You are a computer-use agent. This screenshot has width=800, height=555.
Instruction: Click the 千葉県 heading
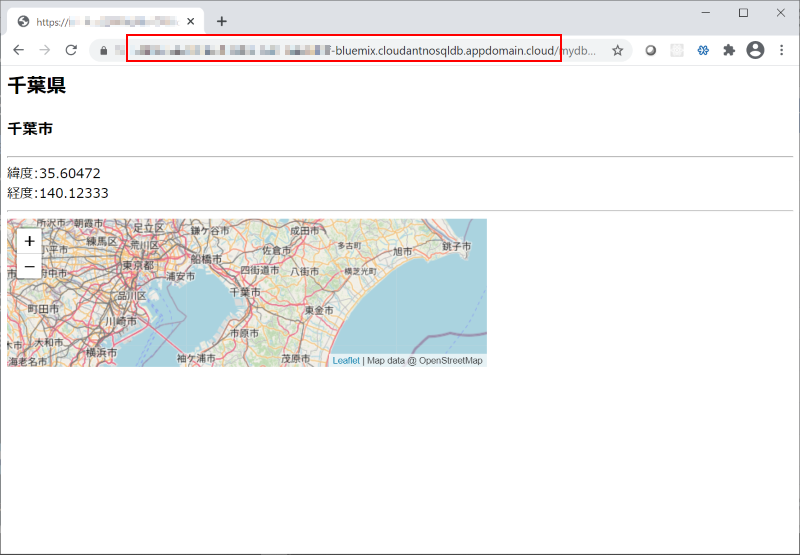(x=37, y=86)
